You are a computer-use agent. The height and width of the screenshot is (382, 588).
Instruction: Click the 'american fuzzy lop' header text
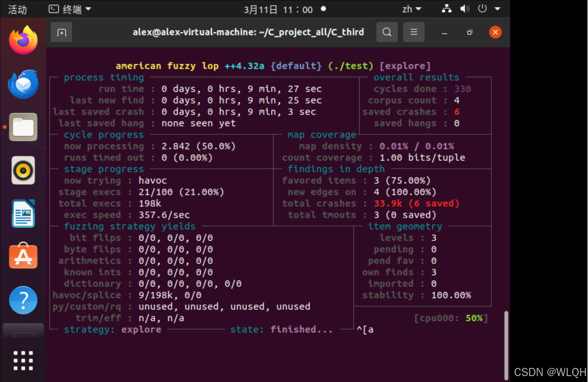pyautogui.click(x=167, y=66)
